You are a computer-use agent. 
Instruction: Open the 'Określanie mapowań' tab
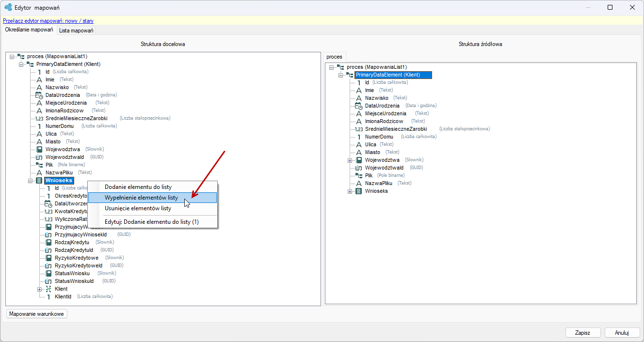click(x=29, y=30)
